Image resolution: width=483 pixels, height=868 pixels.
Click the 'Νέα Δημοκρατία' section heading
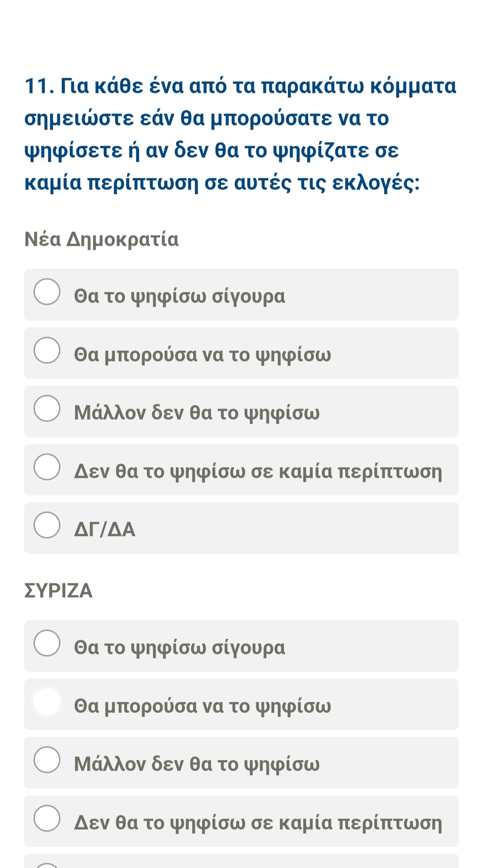[x=102, y=240]
